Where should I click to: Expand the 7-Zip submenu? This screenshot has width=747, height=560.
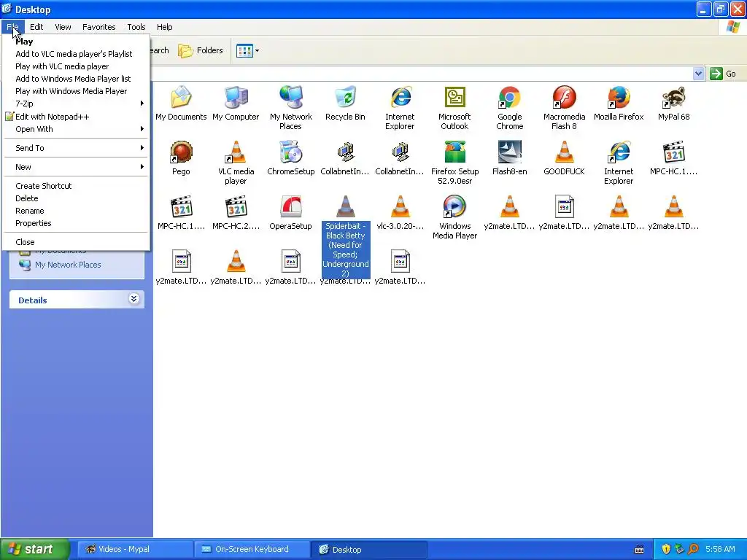point(76,104)
